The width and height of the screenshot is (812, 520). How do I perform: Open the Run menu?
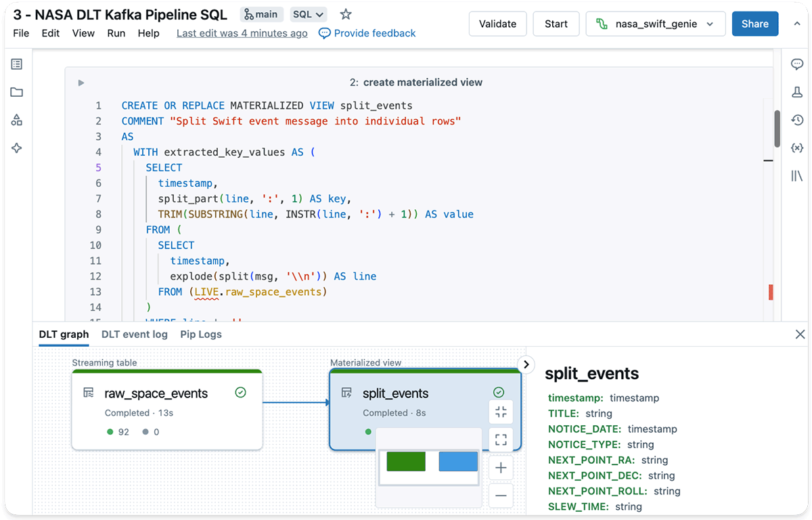[116, 33]
